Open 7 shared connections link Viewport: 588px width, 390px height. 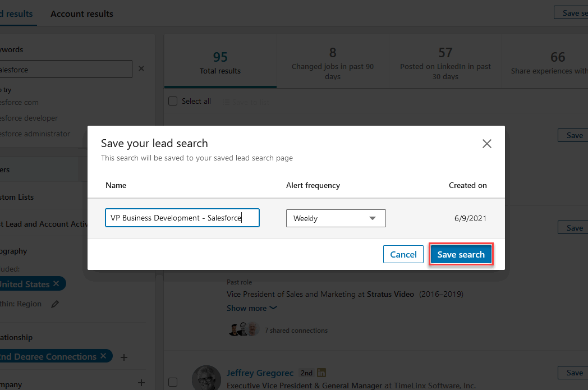[x=296, y=331]
